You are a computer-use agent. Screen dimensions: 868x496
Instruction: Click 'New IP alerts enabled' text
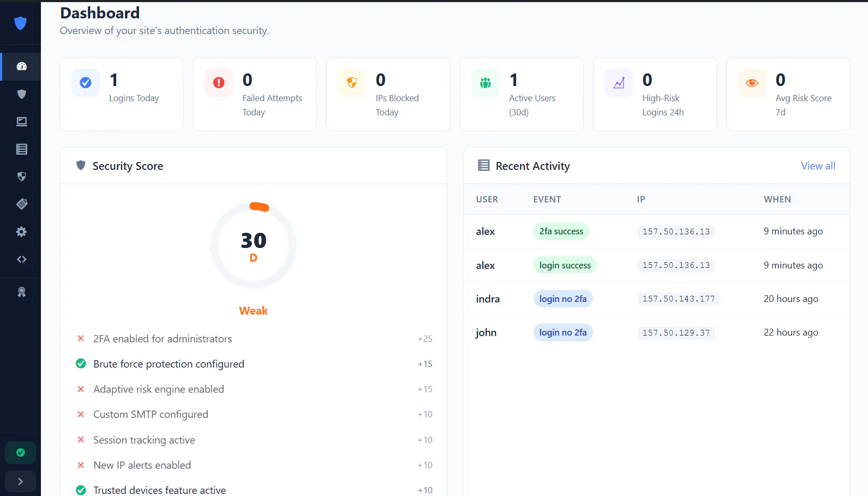pyautogui.click(x=142, y=465)
